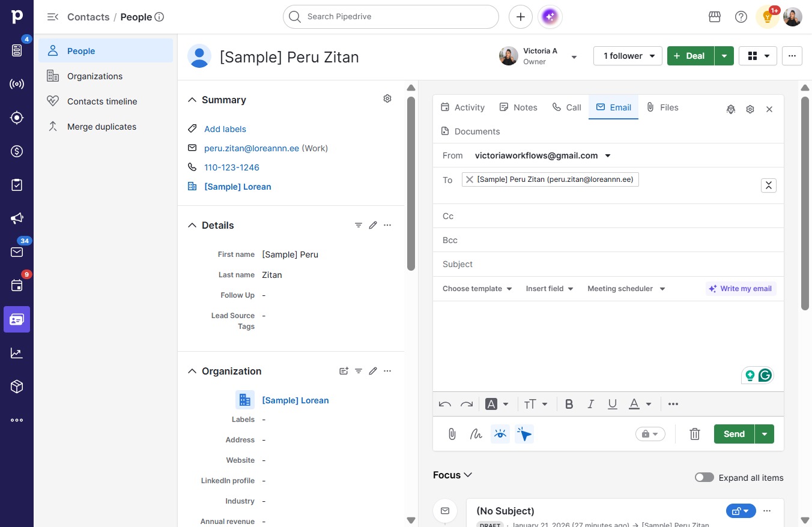812x527 pixels.
Task: Open the Insert field dropdown
Action: point(550,289)
